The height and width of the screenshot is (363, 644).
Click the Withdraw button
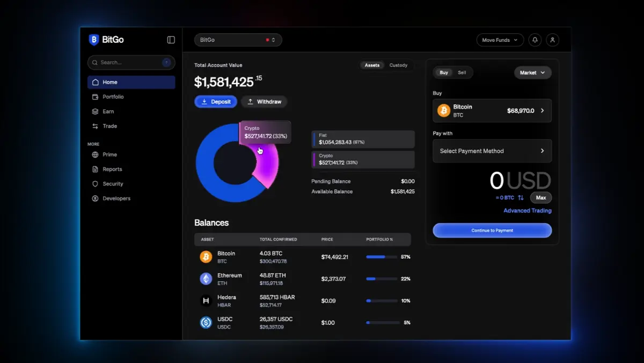point(265,102)
